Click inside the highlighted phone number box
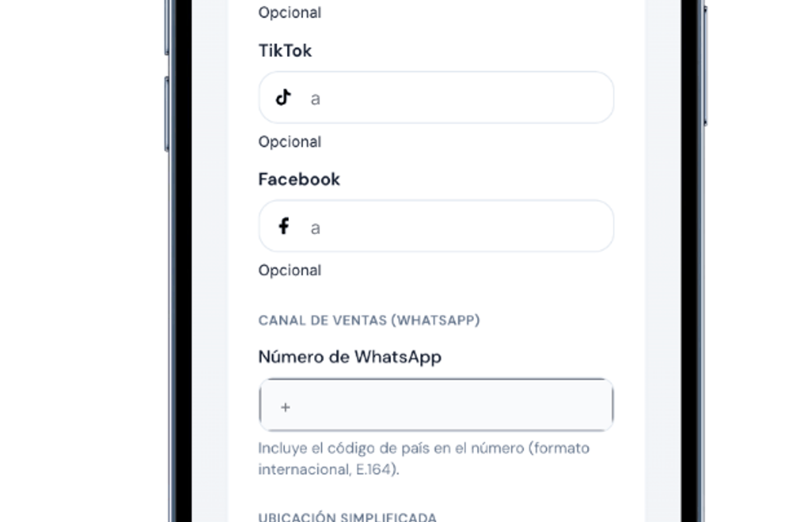 [435, 406]
